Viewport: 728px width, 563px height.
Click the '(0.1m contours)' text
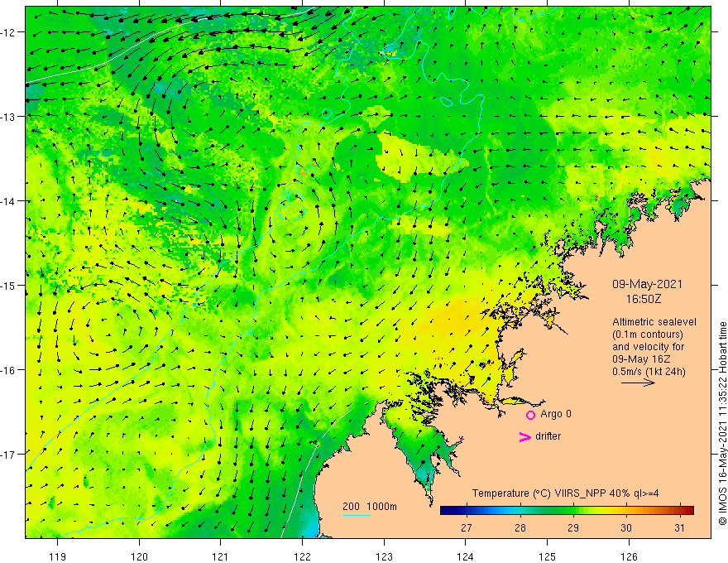648,334
